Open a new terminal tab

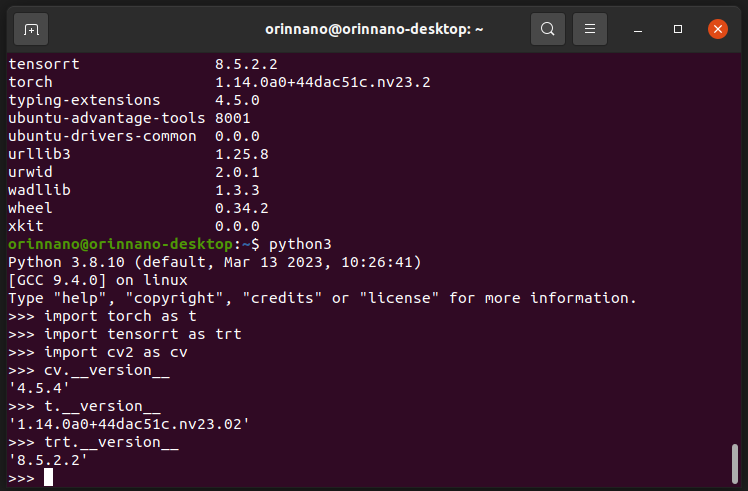pyautogui.click(x=31, y=29)
